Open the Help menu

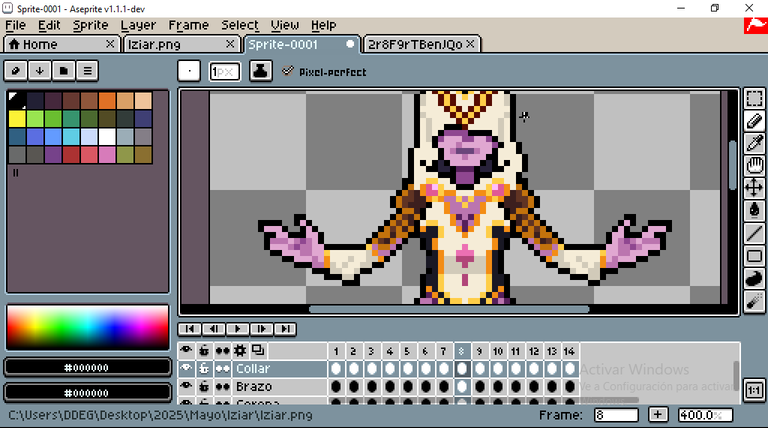coord(323,25)
